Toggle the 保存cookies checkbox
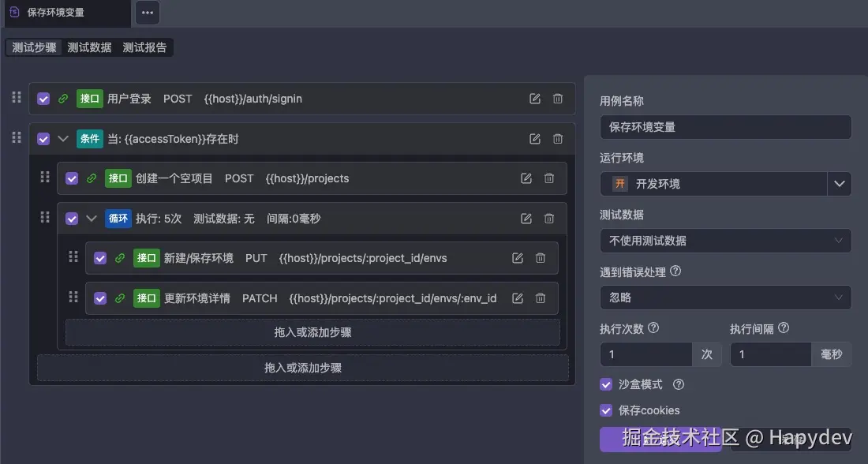The image size is (868, 464). tap(606, 410)
